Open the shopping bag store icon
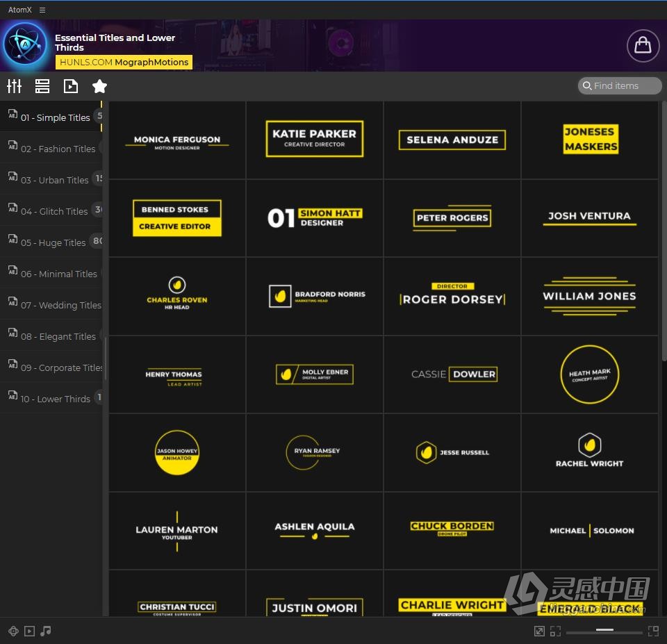This screenshot has width=667, height=644. click(642, 45)
